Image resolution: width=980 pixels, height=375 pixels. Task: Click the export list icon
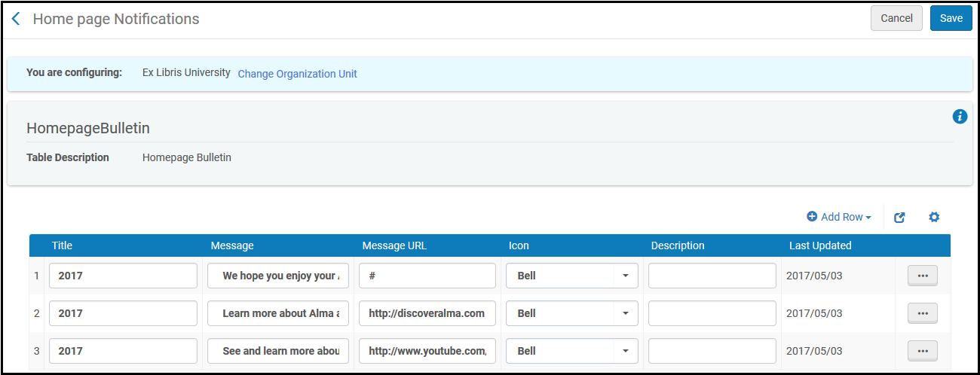click(899, 217)
